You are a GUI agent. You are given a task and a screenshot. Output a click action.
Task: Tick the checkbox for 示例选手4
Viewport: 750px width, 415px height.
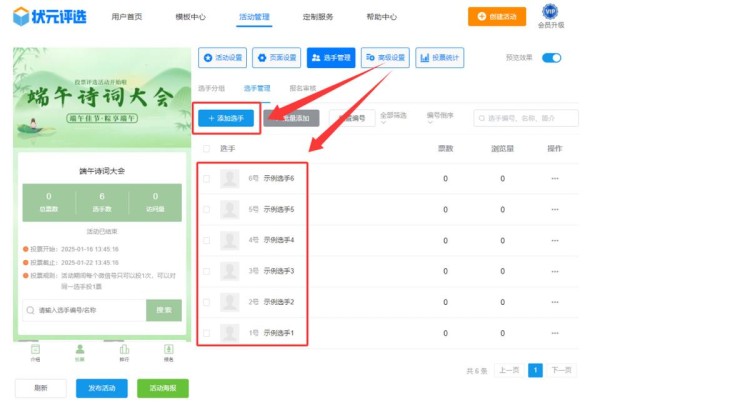pyautogui.click(x=207, y=240)
